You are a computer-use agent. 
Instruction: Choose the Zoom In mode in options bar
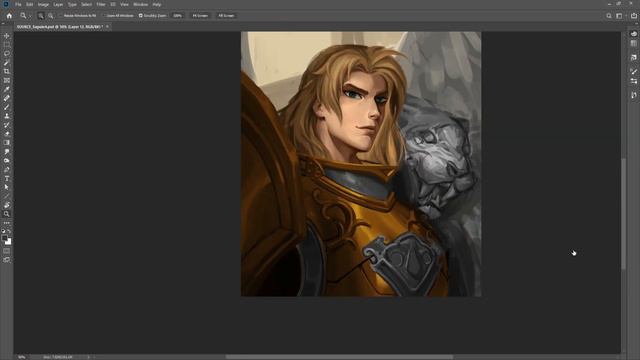[x=41, y=16]
